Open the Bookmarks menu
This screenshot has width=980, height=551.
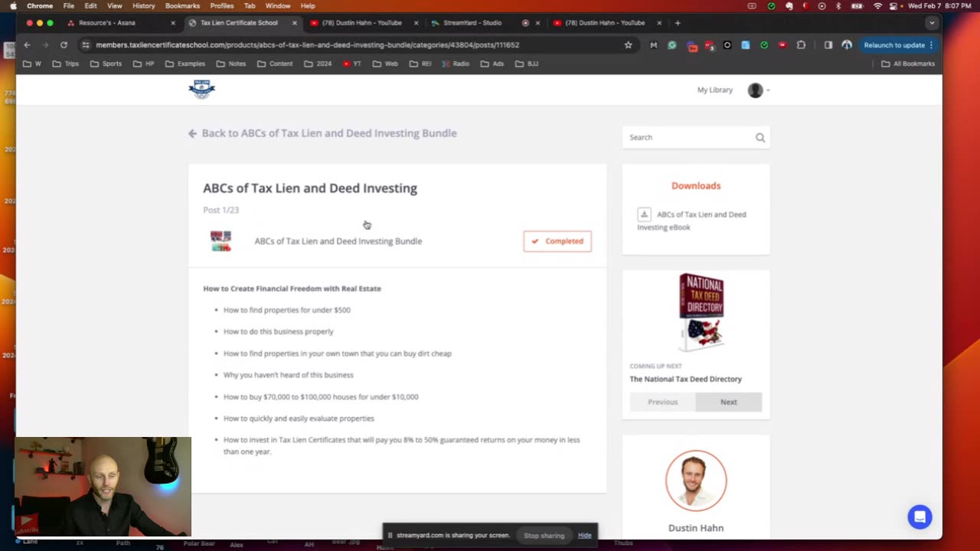182,6
